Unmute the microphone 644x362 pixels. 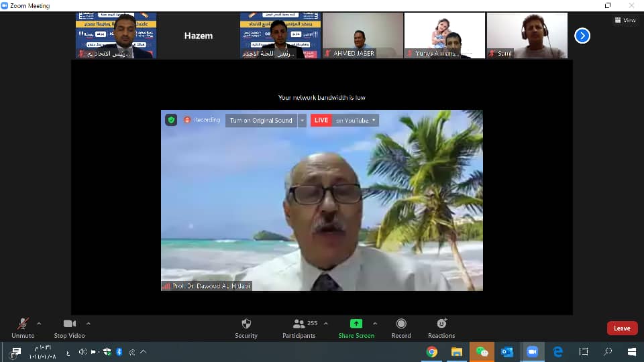point(23,324)
